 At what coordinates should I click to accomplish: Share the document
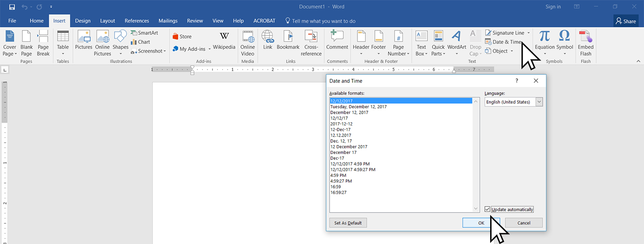(x=626, y=21)
